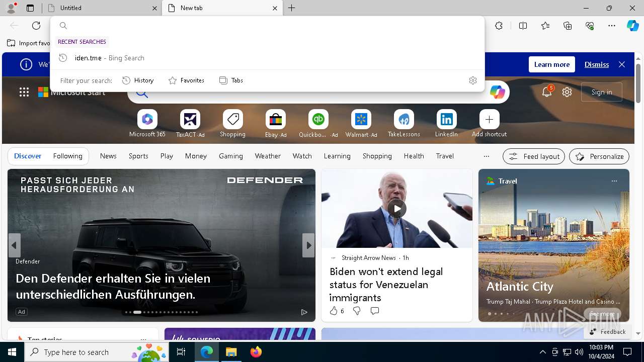The width and height of the screenshot is (644, 362).
Task: Expand more feed categories ellipsis
Action: pos(487,156)
